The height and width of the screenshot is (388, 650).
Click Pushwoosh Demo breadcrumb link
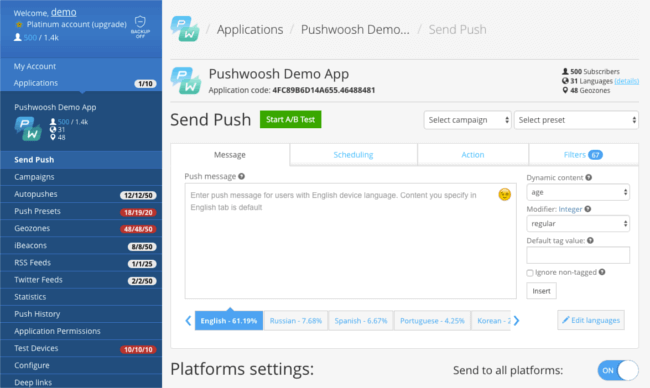point(355,29)
